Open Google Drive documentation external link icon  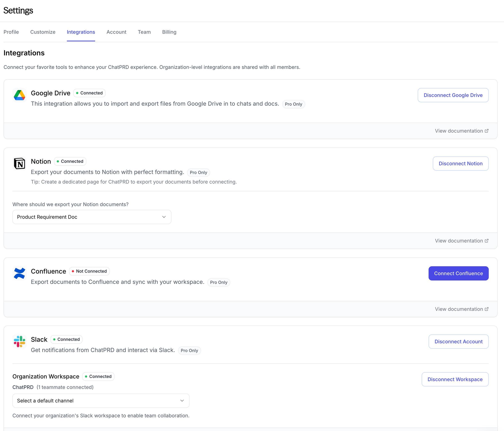coord(487,131)
